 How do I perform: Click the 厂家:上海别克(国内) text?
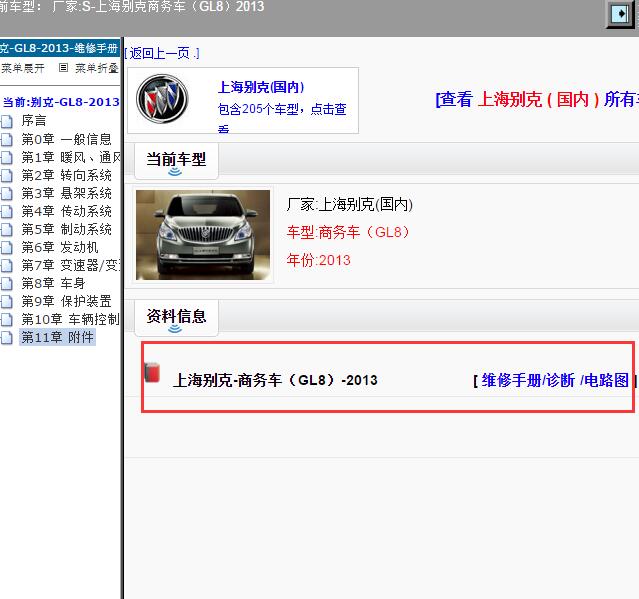pyautogui.click(x=350, y=204)
